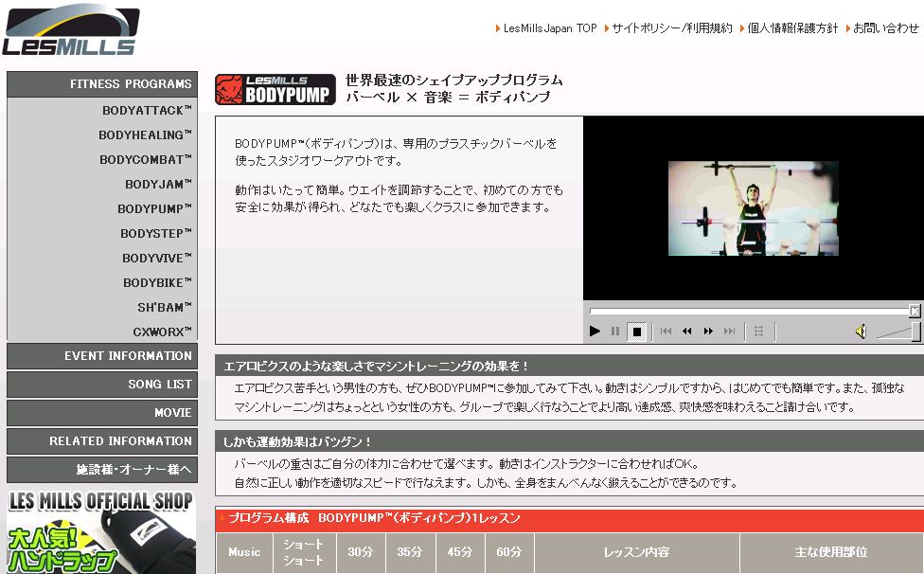Screen dimensions: 924x574
Task: Click the video seek bar handle
Action: [x=915, y=311]
